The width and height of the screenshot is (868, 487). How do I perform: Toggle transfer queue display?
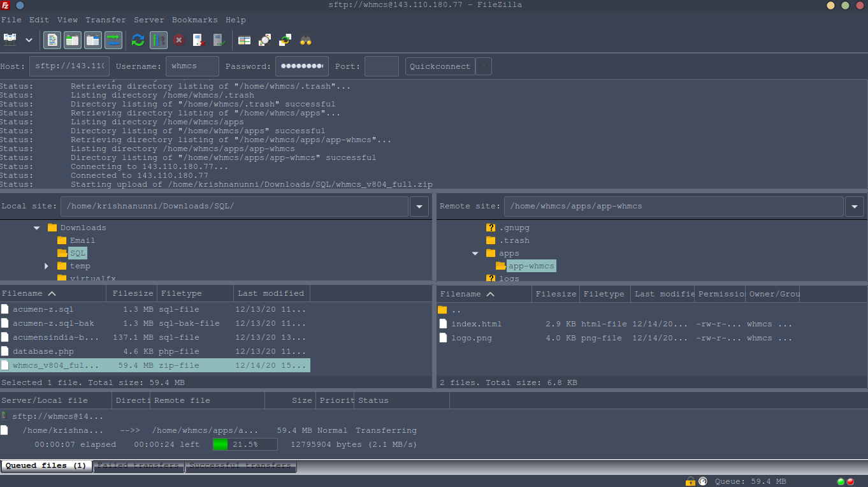coord(113,40)
